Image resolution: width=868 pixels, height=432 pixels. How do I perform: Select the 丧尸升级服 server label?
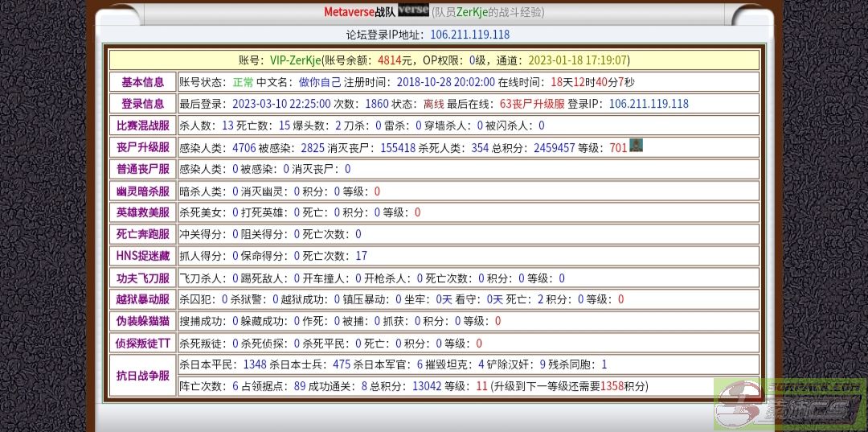(143, 147)
